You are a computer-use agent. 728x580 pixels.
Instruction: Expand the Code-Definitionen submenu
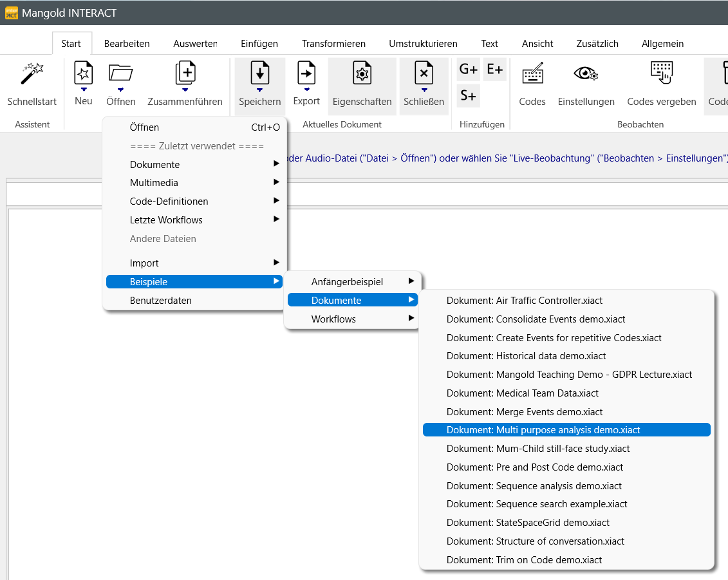coord(194,201)
